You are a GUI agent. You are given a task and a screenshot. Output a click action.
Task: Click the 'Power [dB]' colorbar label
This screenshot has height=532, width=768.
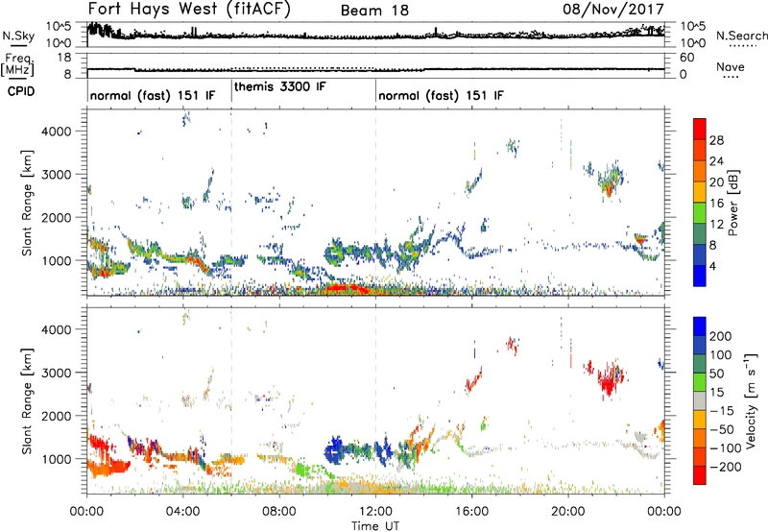(x=732, y=203)
